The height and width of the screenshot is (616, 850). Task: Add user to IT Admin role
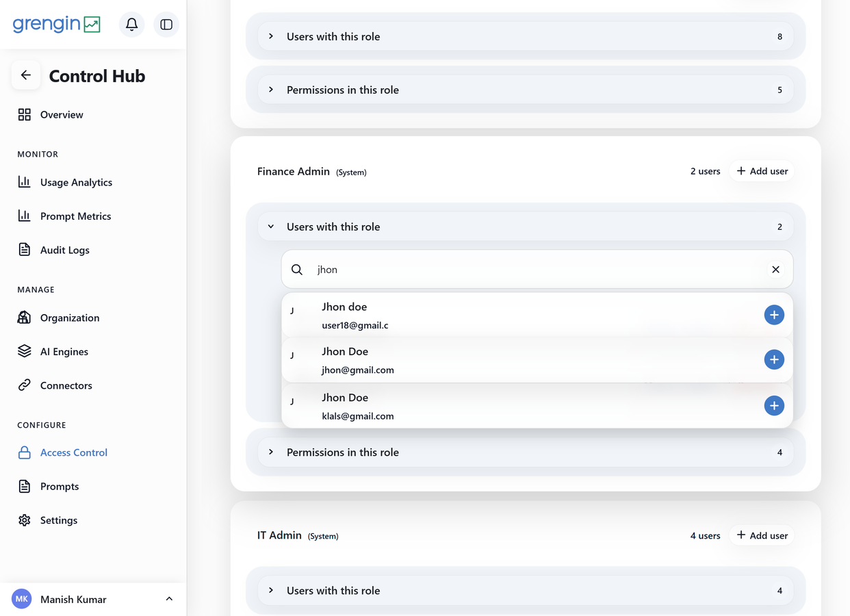click(762, 535)
